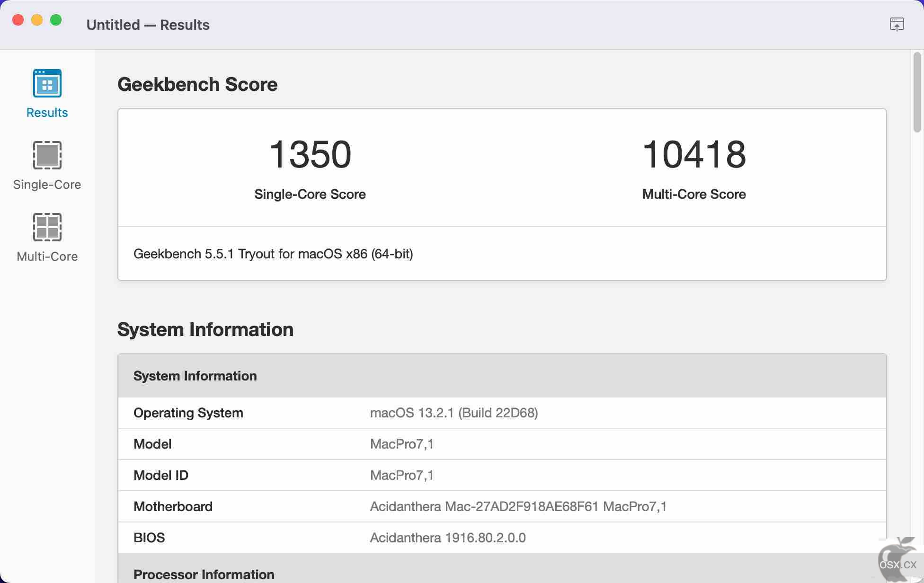Click the Processor Information section header
This screenshot has width=924, height=583.
[x=502, y=568]
